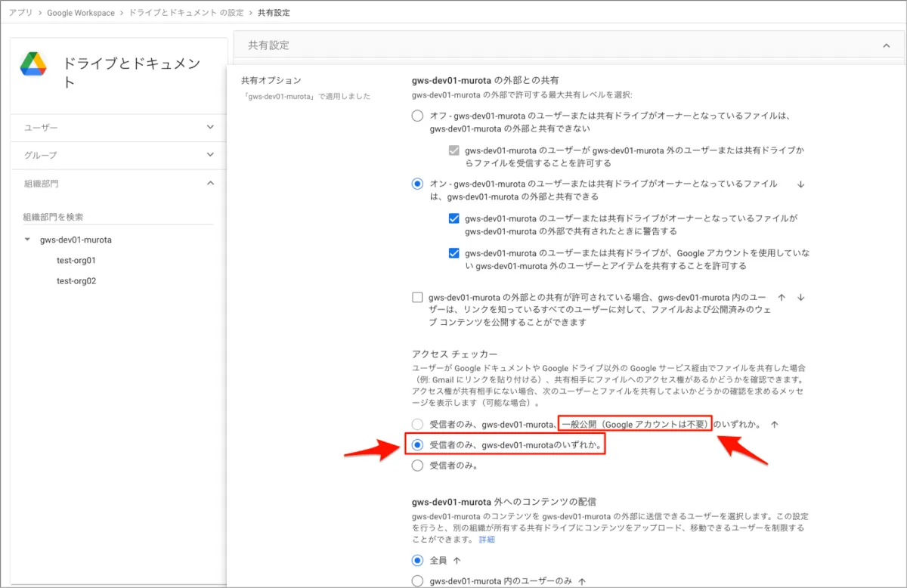Click the ドライブとドキュメント title text
Viewport: 907px width, 588px height.
pyautogui.click(x=132, y=73)
